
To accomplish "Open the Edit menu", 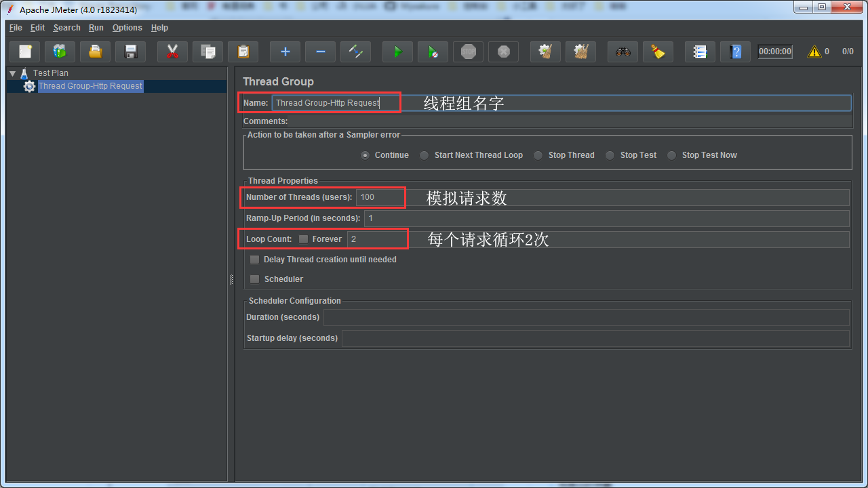I will 37,28.
